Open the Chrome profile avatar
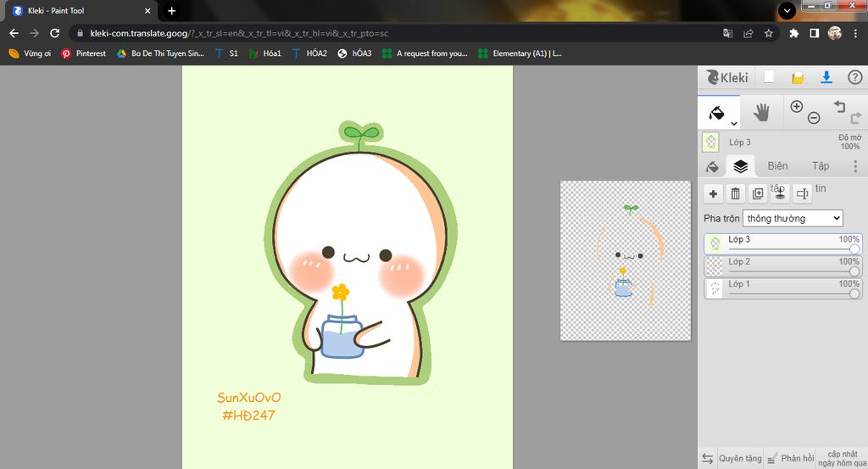The image size is (868, 469). pos(835,33)
